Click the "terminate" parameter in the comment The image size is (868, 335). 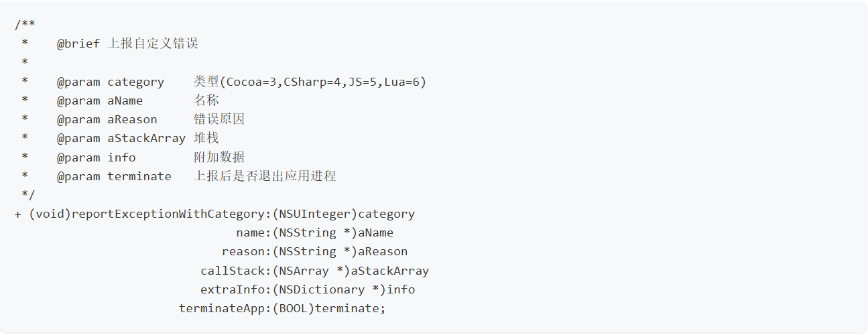click(x=139, y=176)
